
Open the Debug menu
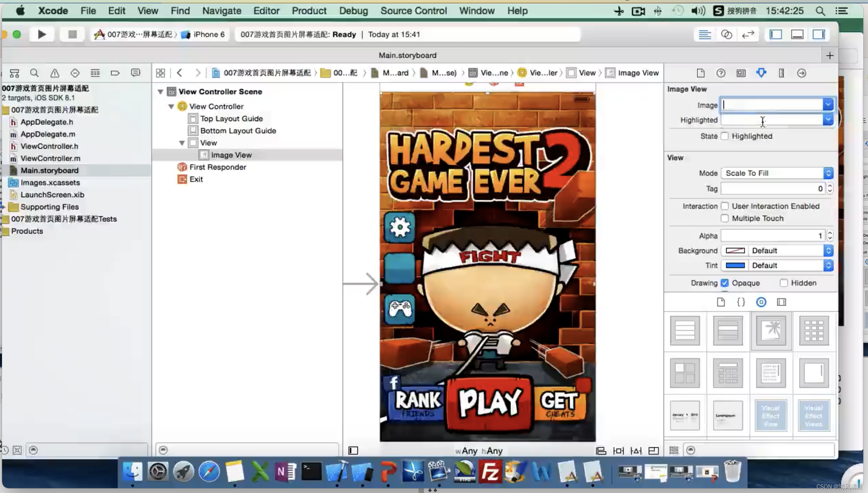pos(353,11)
